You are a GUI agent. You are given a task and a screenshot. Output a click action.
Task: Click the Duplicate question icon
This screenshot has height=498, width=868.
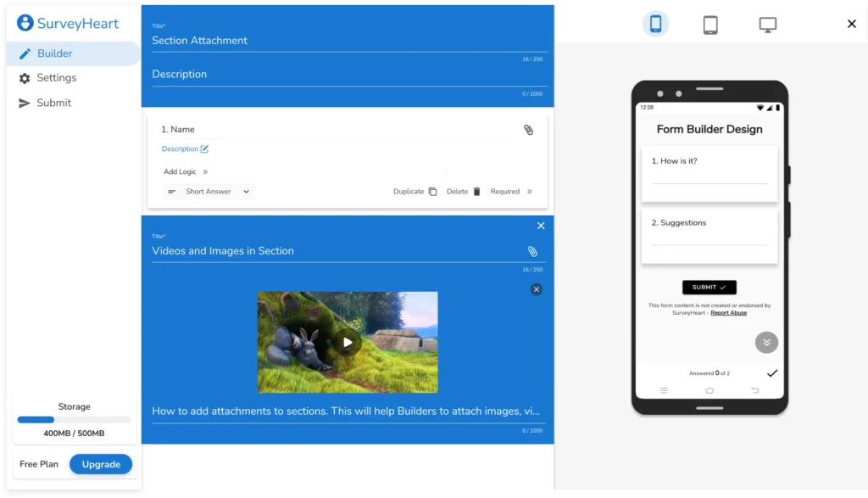pyautogui.click(x=432, y=192)
